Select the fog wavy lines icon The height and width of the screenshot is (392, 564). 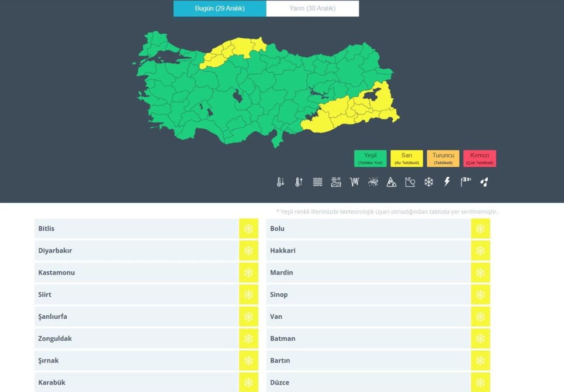click(x=318, y=182)
